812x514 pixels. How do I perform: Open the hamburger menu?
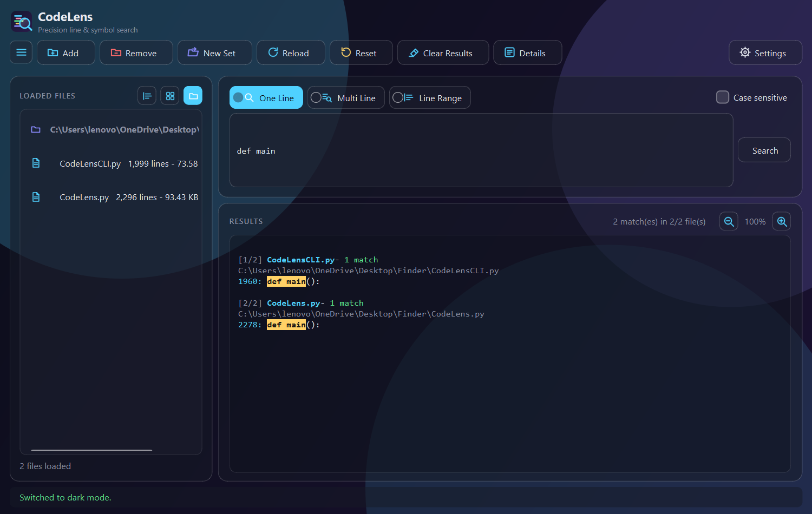[21, 52]
